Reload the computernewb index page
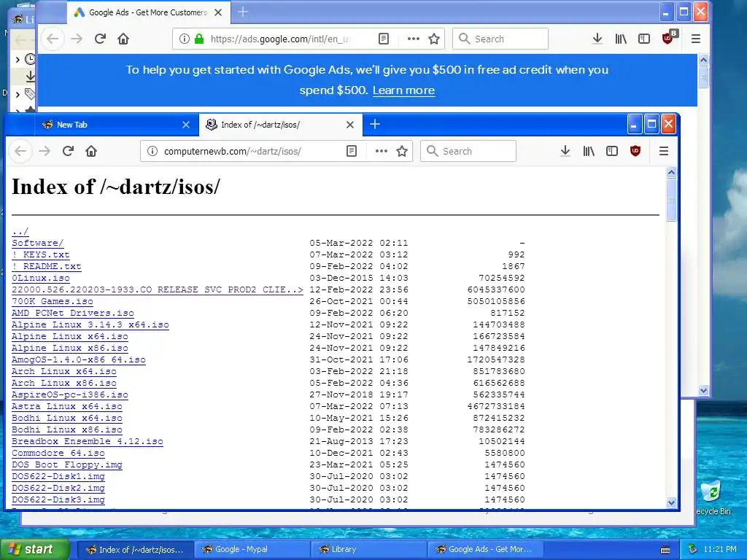This screenshot has width=747, height=560. 68,151
